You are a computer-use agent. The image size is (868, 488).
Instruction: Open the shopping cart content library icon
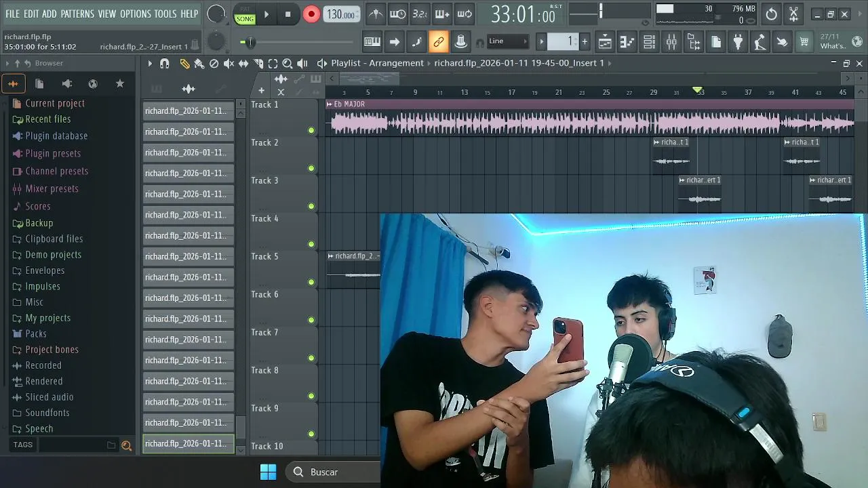coord(804,42)
